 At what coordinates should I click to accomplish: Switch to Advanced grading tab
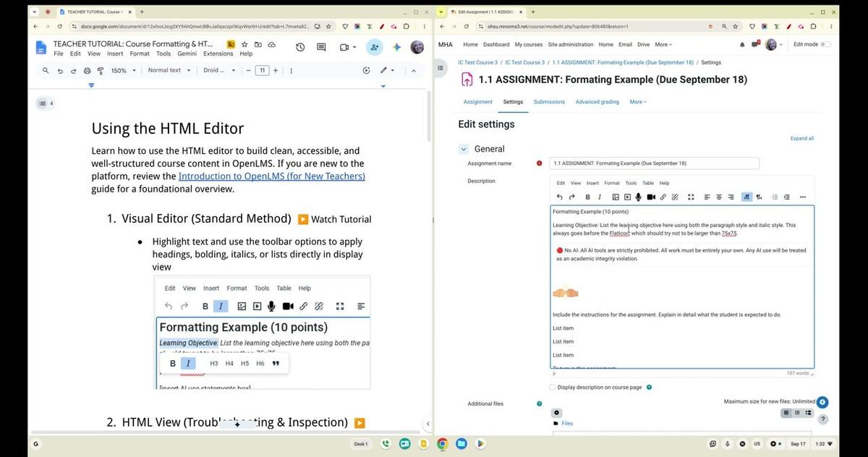(x=597, y=102)
